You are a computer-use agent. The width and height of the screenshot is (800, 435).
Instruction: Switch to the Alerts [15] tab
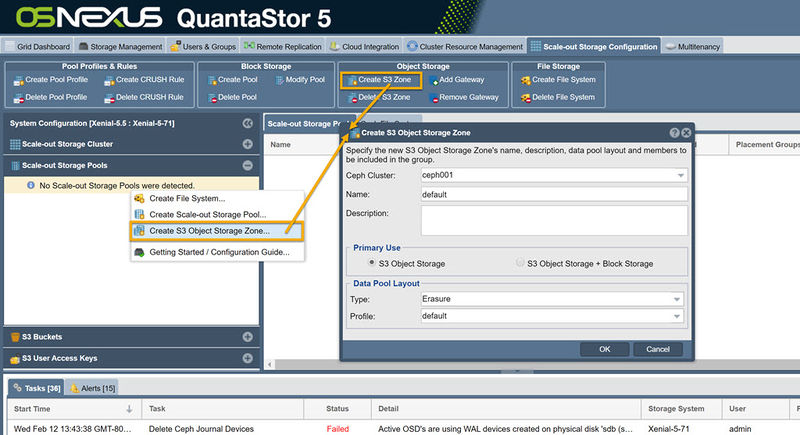92,388
